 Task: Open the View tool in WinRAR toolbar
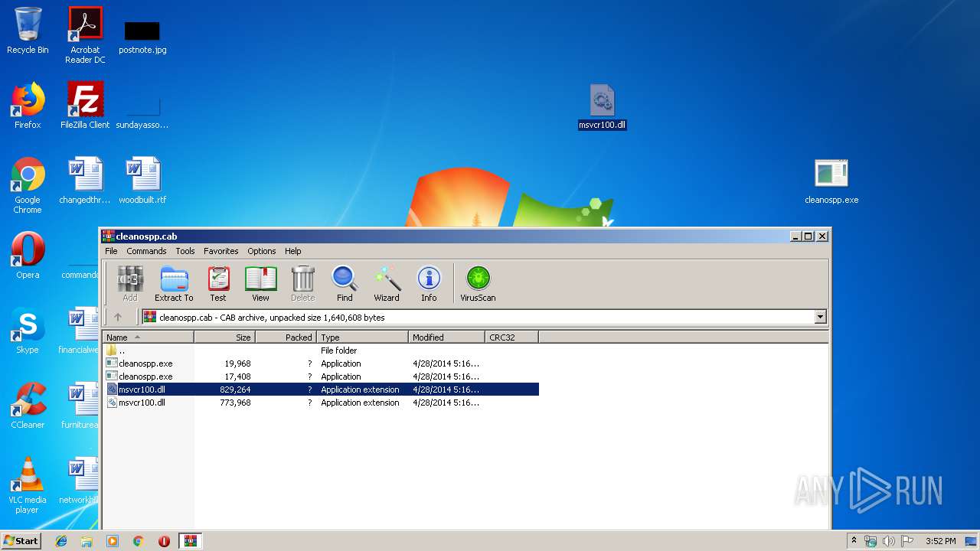click(260, 283)
